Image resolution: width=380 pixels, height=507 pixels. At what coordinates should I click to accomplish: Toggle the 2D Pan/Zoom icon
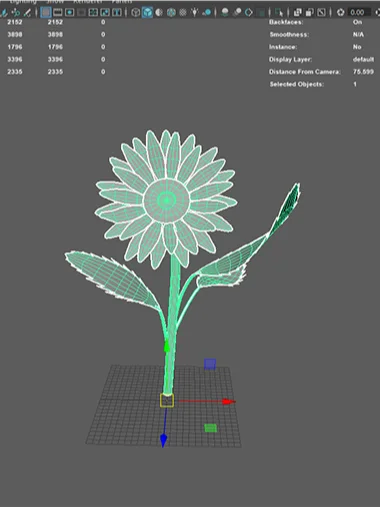click(x=16, y=13)
